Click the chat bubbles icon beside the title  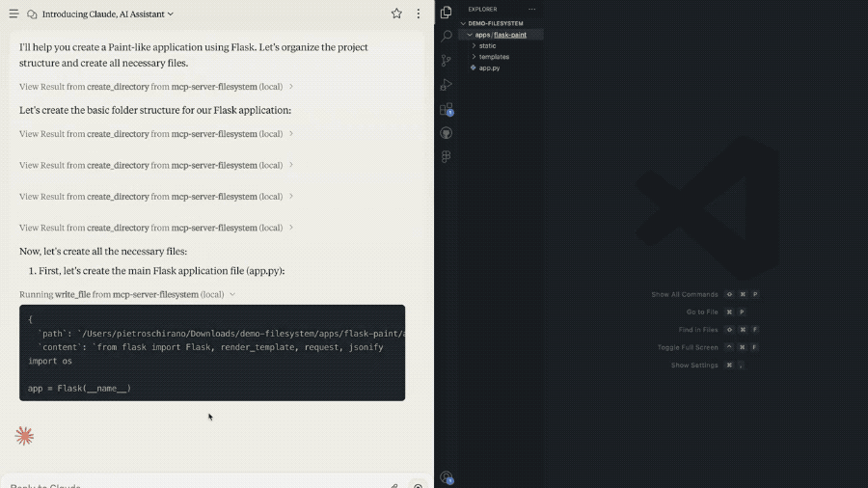[x=32, y=14]
